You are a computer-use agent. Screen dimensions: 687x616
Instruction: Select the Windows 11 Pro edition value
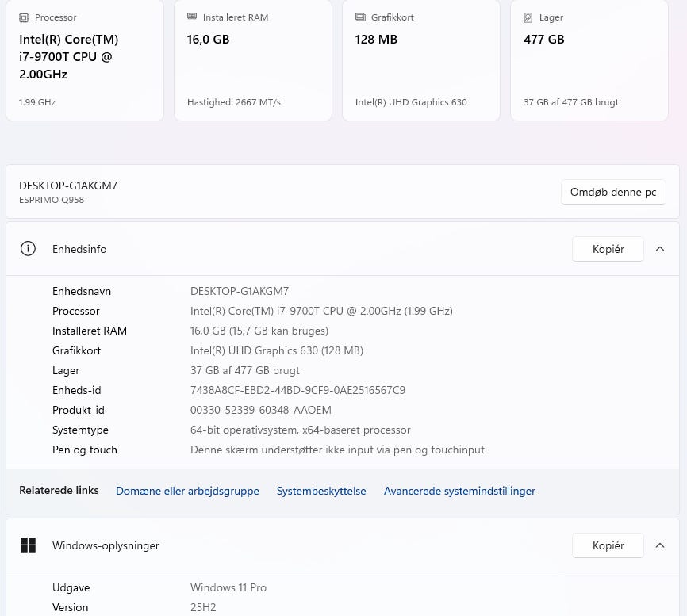[228, 587]
